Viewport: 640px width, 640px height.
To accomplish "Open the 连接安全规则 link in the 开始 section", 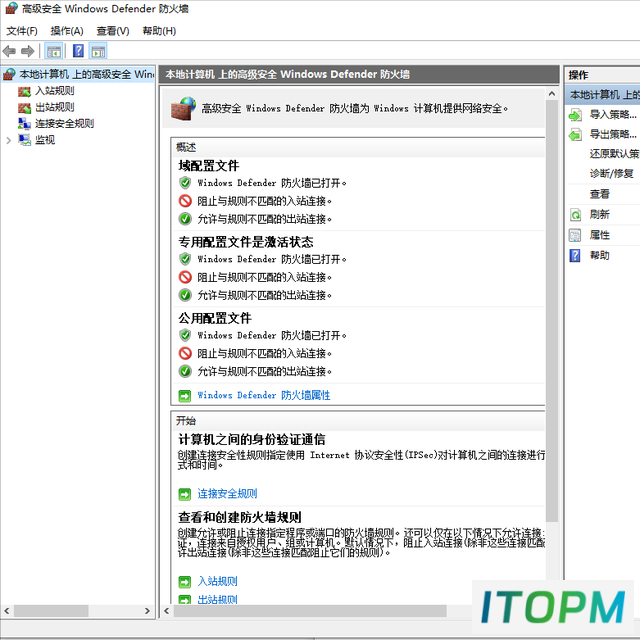I will (x=227, y=493).
